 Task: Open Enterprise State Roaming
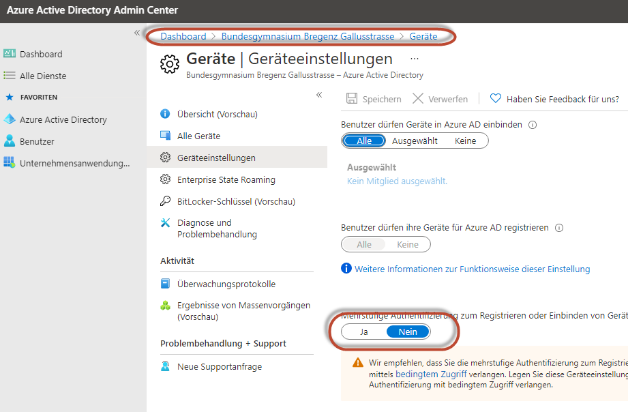[226, 180]
